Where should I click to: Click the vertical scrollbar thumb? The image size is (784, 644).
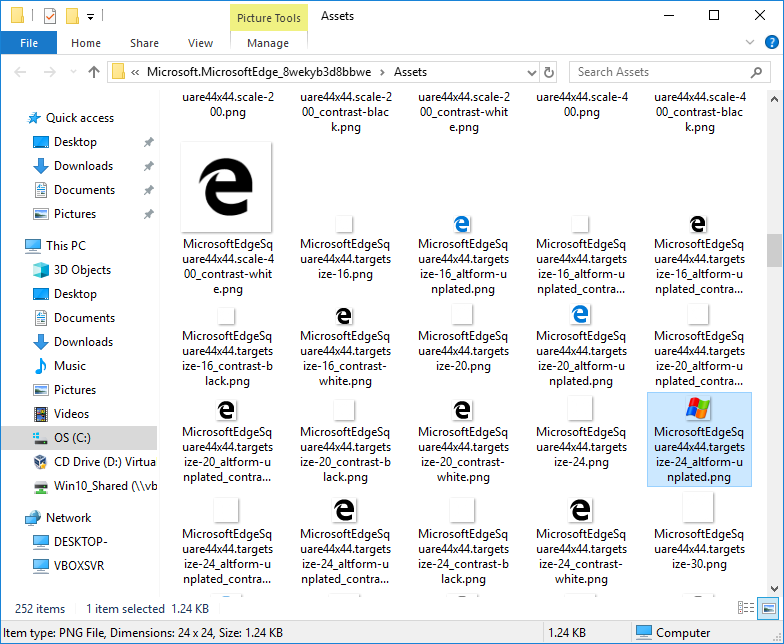click(x=774, y=250)
